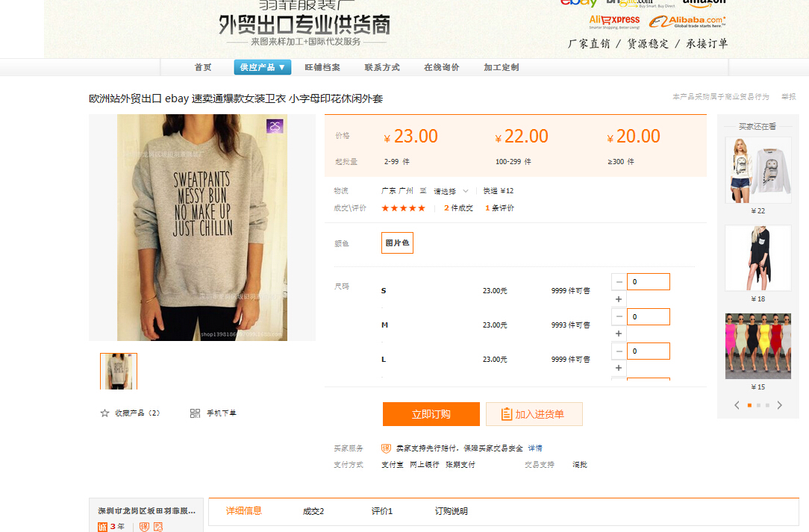
Task: Click the 1条评价 reviews link
Action: pos(499,208)
